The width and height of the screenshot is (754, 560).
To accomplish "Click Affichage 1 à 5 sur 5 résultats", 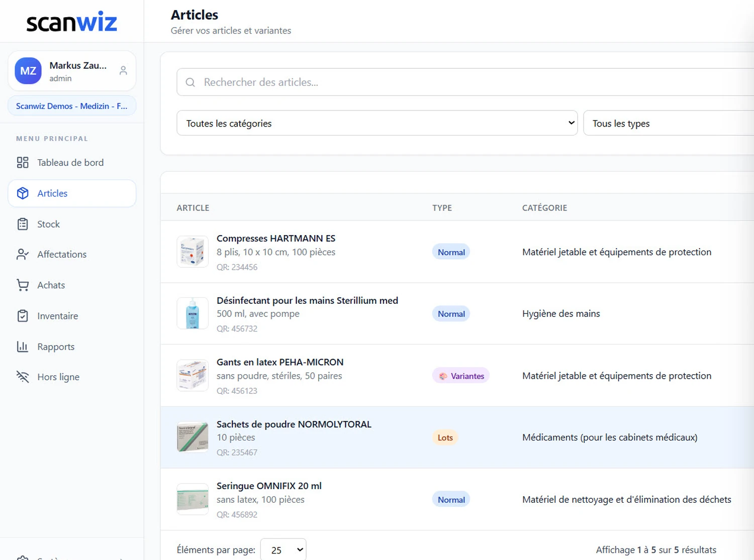I will (x=656, y=550).
